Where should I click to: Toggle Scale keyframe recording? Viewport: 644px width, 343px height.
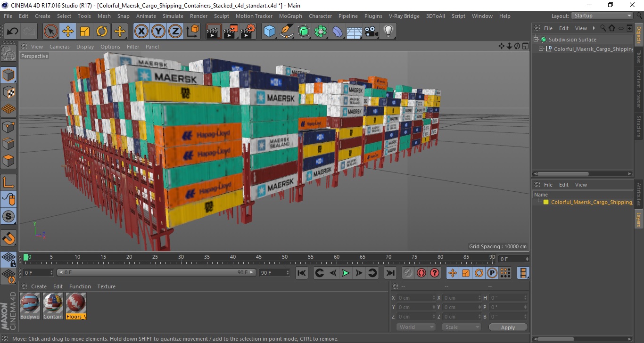[465, 273]
